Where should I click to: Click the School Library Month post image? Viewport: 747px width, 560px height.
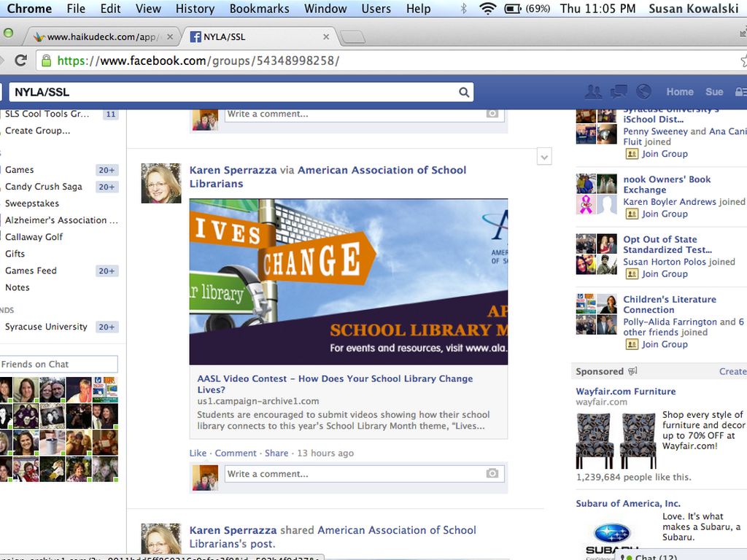click(348, 281)
